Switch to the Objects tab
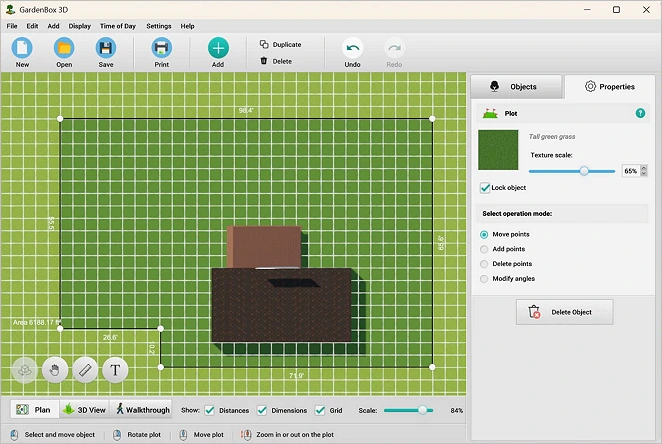This screenshot has width=662, height=444. pos(516,87)
